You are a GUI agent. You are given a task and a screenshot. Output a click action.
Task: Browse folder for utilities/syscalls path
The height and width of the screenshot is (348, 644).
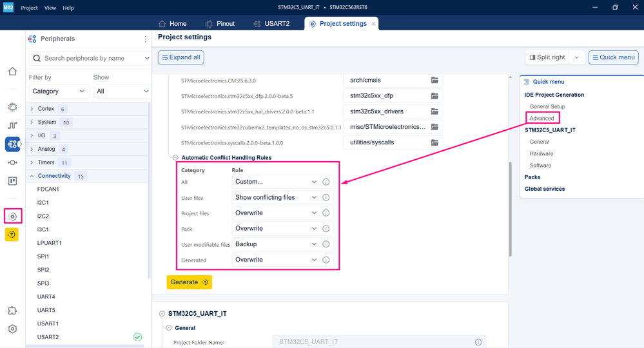[434, 142]
